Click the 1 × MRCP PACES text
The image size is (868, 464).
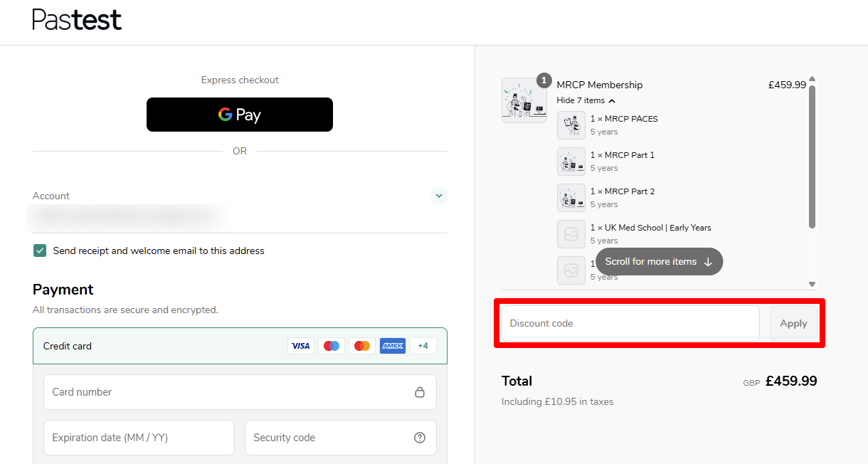tap(624, 119)
